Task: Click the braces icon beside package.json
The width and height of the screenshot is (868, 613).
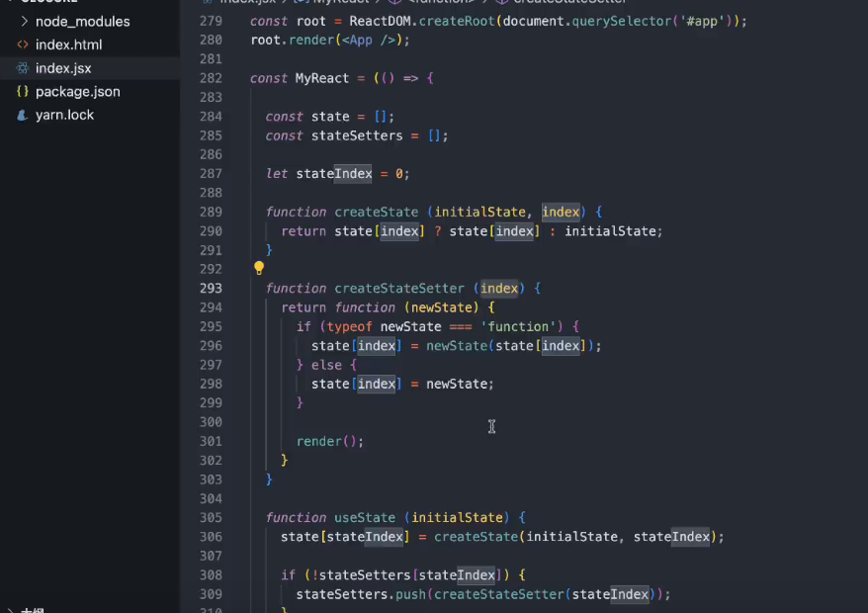Action: [x=22, y=91]
